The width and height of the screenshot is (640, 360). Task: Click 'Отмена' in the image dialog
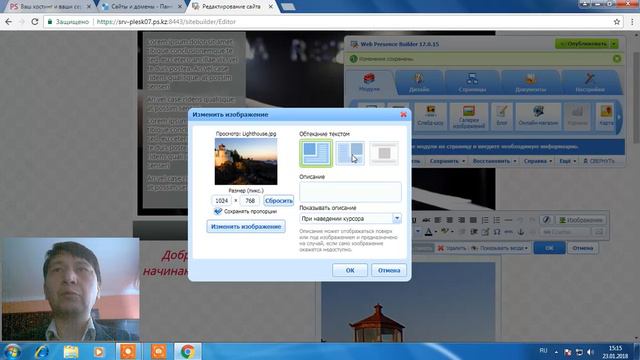[x=389, y=270]
